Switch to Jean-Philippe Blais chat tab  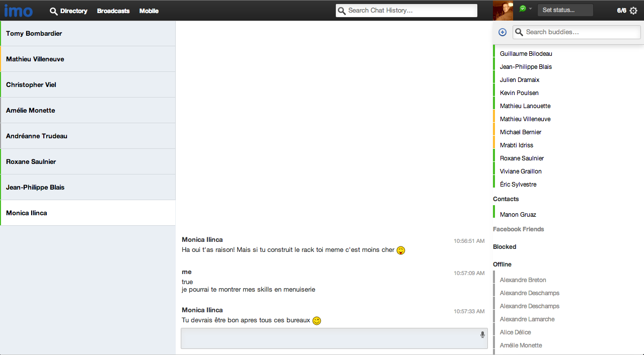(x=88, y=187)
